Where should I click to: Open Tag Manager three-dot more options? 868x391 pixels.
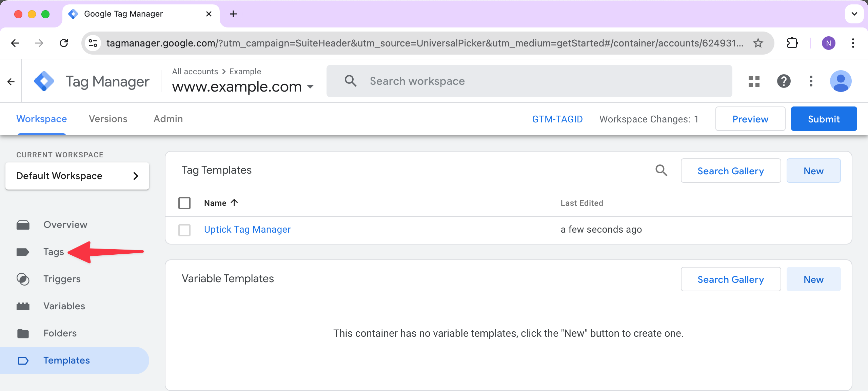[811, 81]
